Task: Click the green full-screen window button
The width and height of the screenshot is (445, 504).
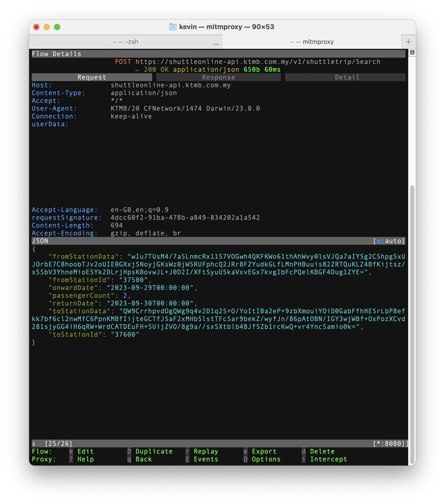Action: [57, 27]
